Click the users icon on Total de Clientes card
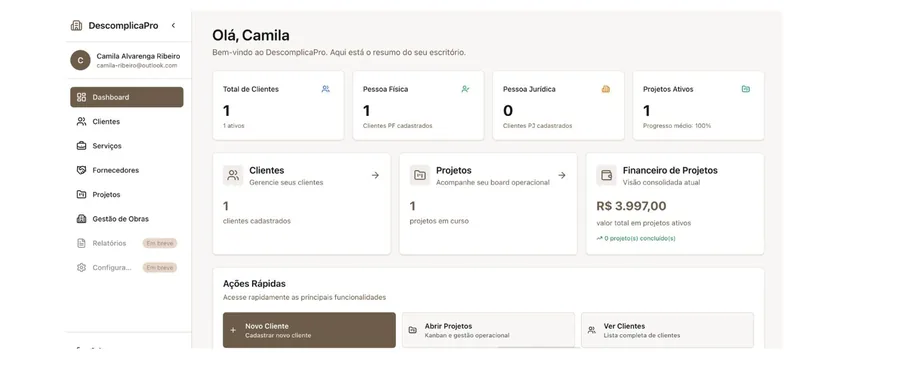 (x=325, y=89)
